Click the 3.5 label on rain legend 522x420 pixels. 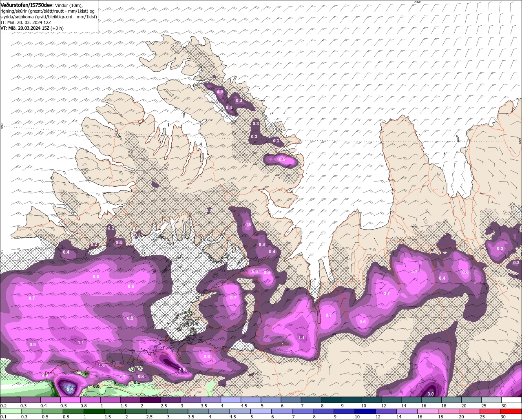[x=191, y=417]
